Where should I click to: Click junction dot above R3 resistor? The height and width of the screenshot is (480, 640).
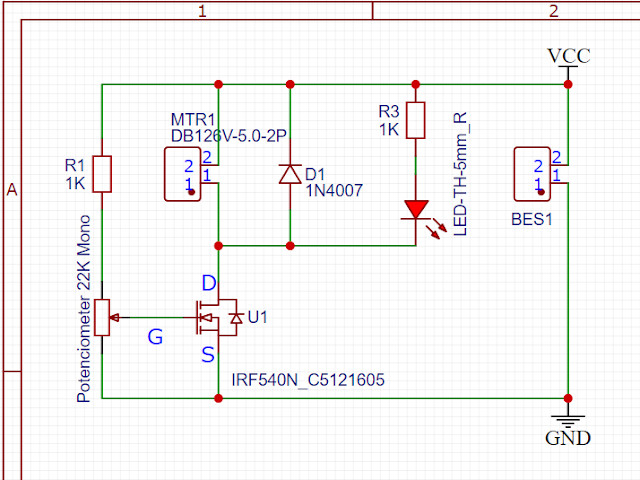coord(416,84)
